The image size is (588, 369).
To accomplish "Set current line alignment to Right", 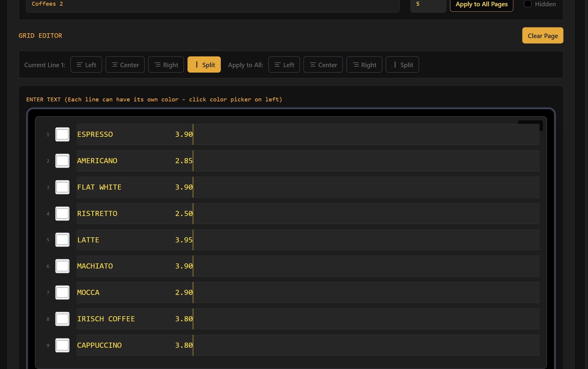I will click(x=166, y=65).
